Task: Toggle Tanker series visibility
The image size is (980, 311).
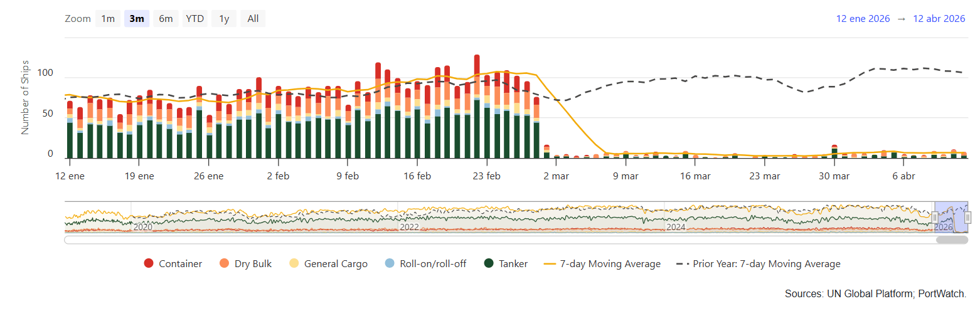Action: (x=506, y=264)
